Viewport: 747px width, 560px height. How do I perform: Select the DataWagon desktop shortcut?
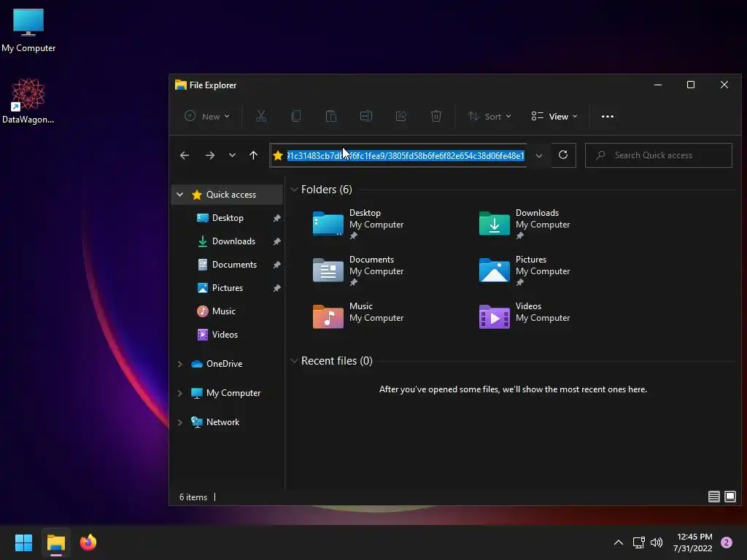click(28, 101)
